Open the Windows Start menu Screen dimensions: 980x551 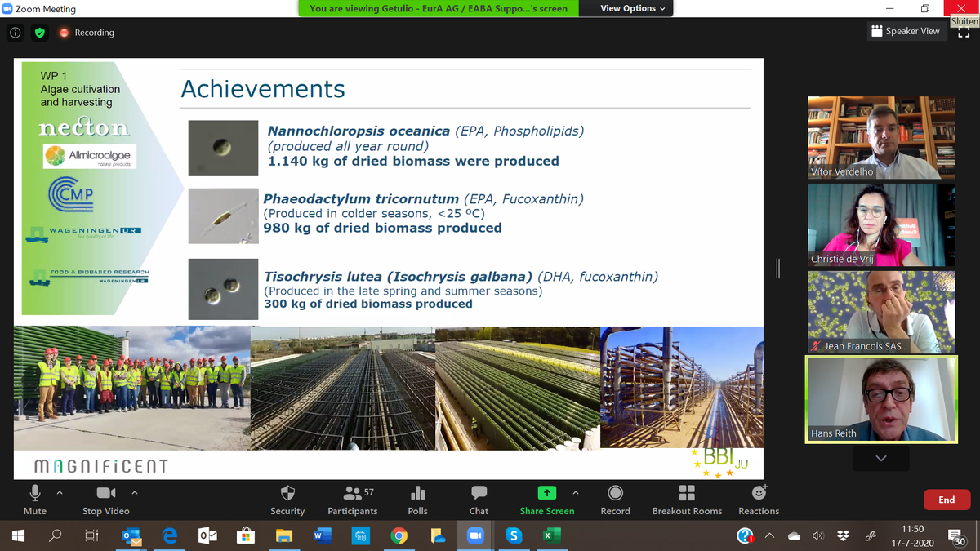tap(19, 535)
